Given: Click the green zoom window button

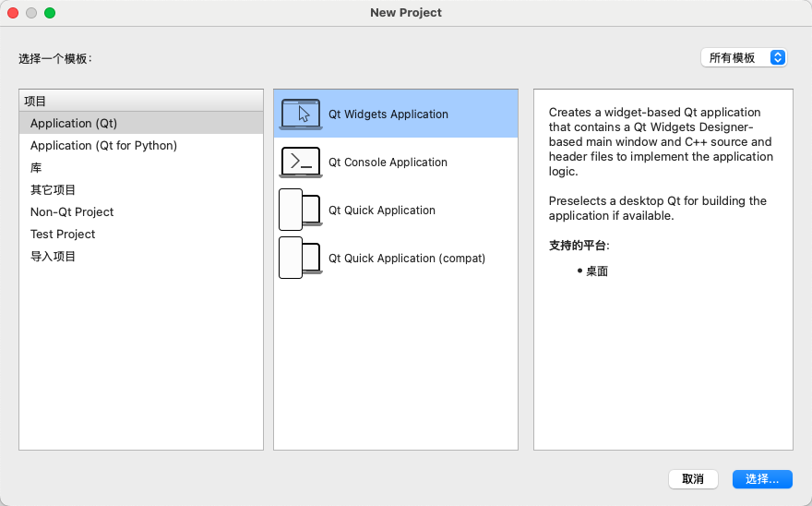Looking at the screenshot, I should 50,13.
